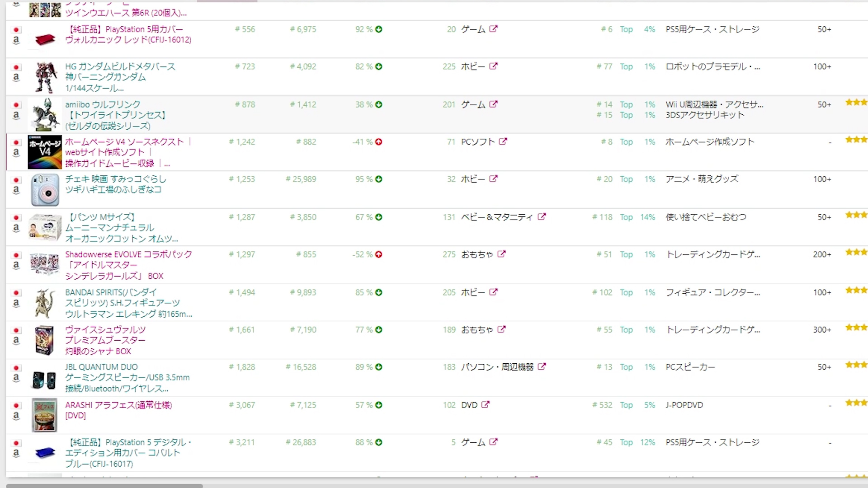Click Amazon icon in amiibo ウルフリンク row
The image size is (868, 488).
tap(16, 115)
